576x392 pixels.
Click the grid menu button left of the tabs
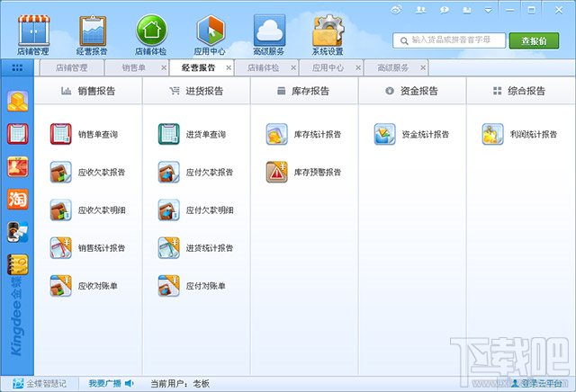[17, 67]
